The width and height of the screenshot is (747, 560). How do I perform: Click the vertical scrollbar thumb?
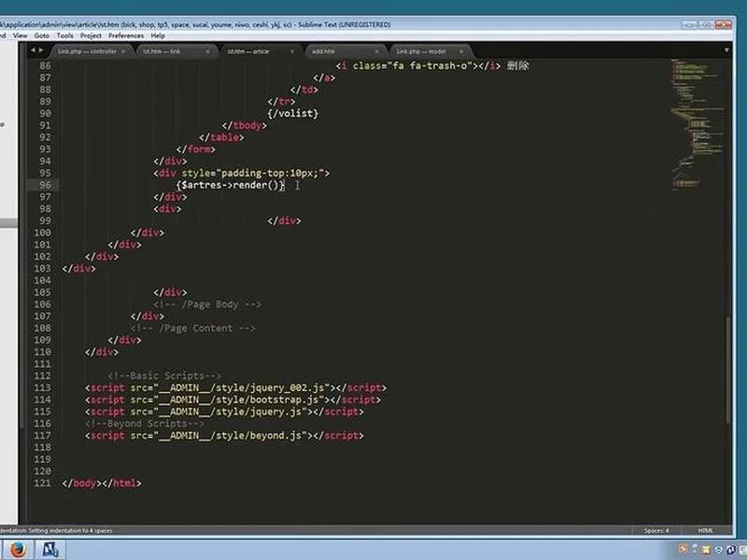pos(728,369)
